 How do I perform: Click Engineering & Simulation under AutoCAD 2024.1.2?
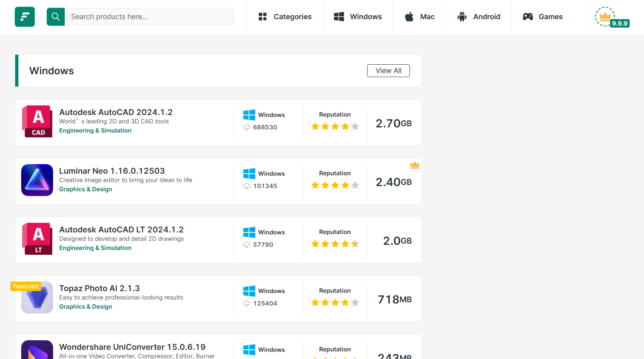[95, 131]
